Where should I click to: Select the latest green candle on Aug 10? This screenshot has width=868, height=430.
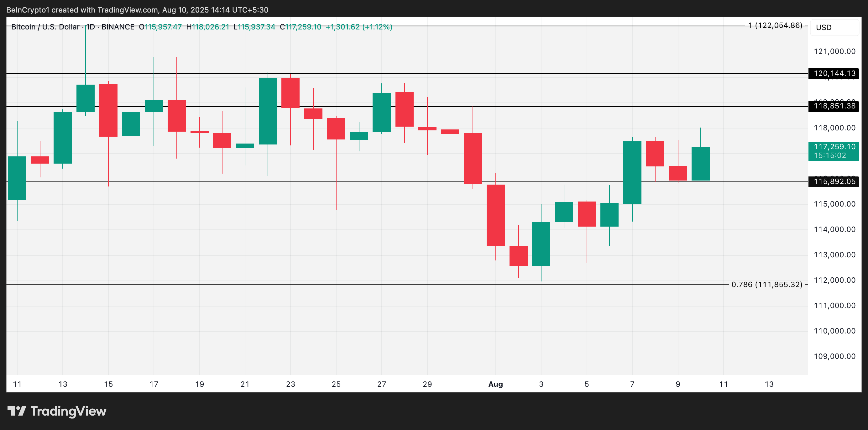(701, 164)
